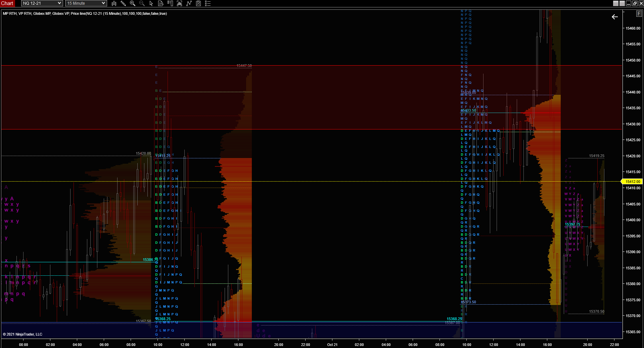Click the yellow 15412.00 price marker
The height and width of the screenshot is (348, 644).
click(632, 182)
